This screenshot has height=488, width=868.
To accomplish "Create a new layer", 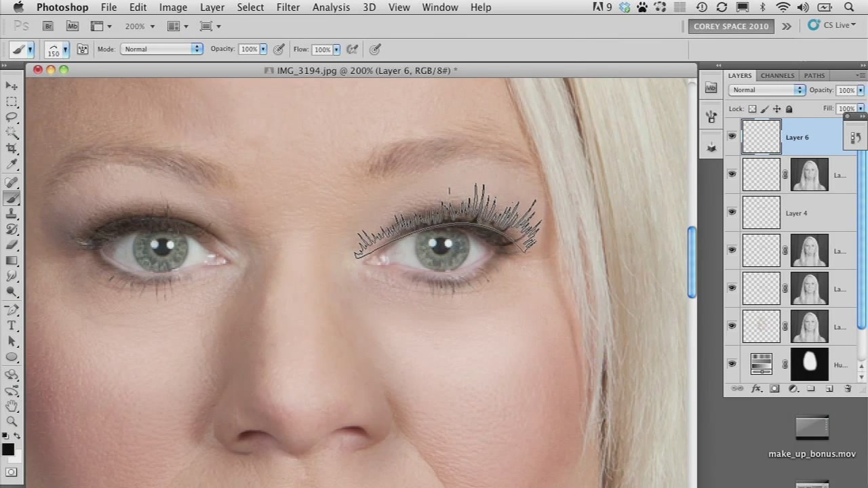I will tap(829, 388).
